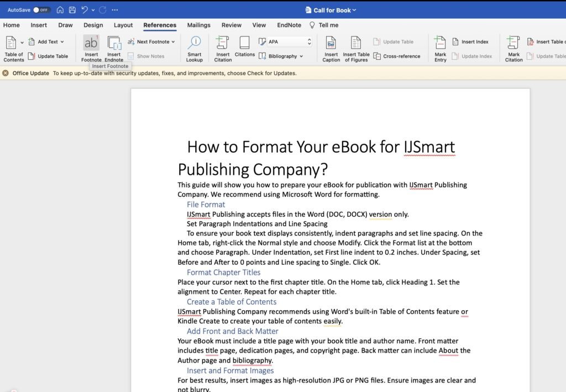
Task: Open the Bibliography dropdown
Action: [x=281, y=56]
